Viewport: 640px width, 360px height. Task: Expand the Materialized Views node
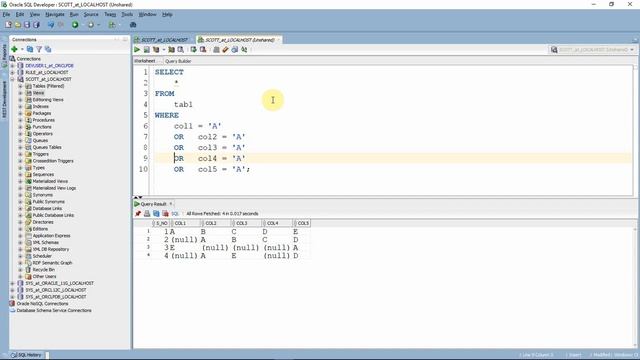pyautogui.click(x=20, y=181)
